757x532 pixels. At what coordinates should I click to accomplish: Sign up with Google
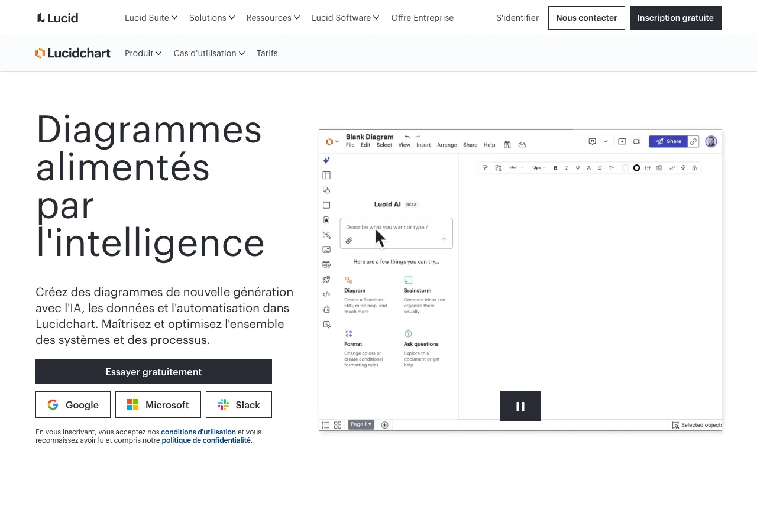73,405
